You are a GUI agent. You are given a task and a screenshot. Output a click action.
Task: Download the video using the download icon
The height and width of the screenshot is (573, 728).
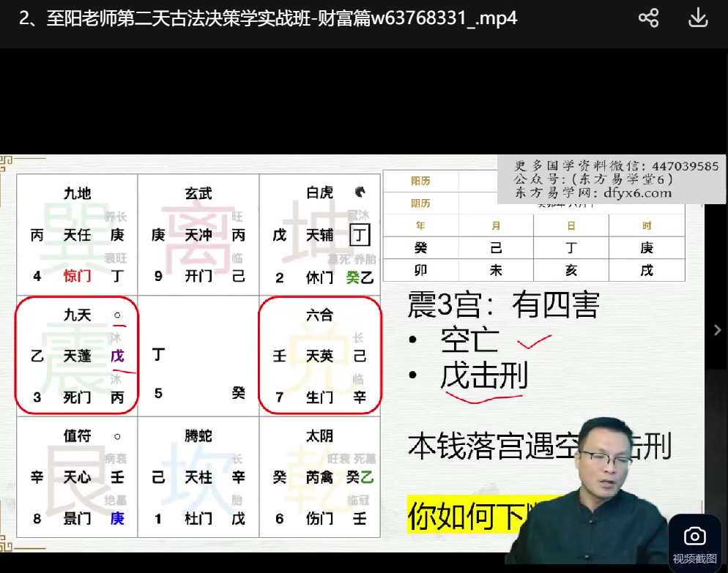tap(698, 18)
